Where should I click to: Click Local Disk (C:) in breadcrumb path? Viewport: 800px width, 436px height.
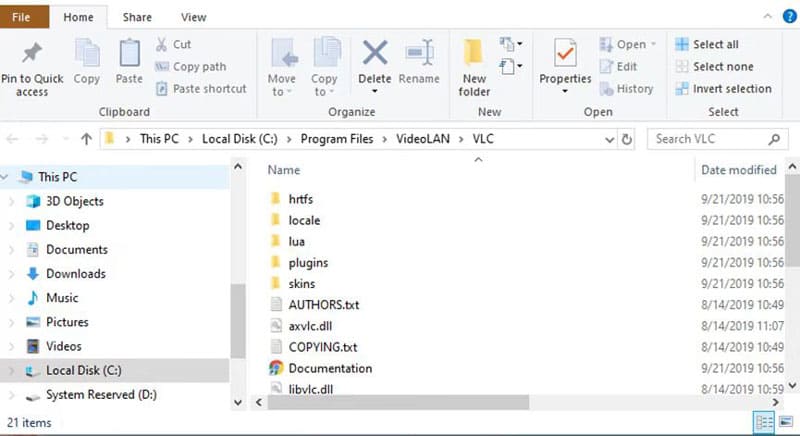coord(240,139)
